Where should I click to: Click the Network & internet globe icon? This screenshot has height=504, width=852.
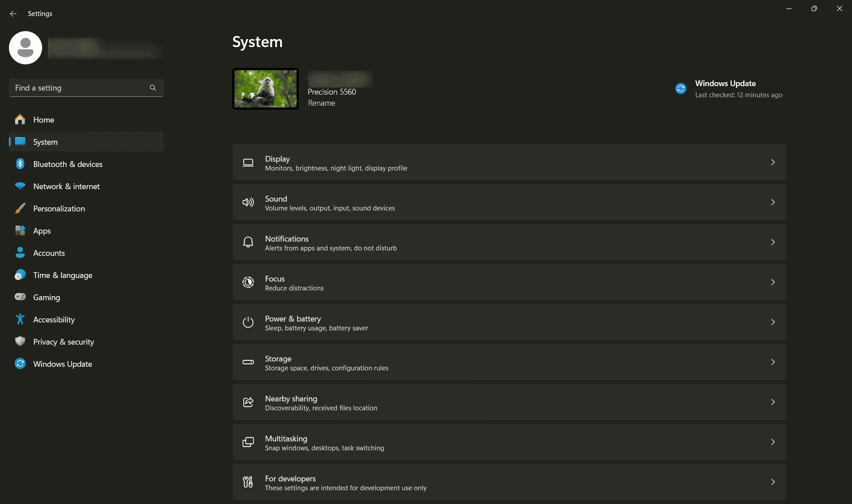pos(20,186)
